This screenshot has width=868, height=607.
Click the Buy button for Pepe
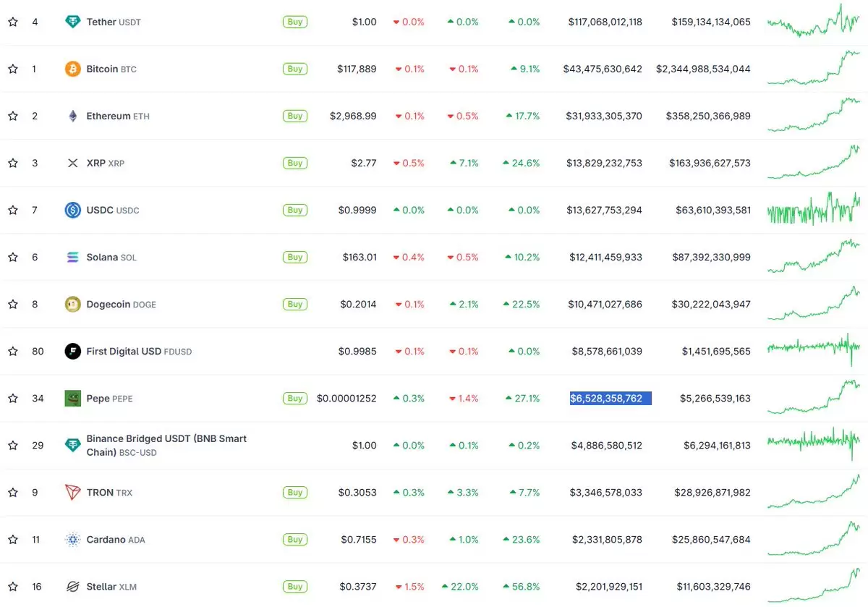click(295, 398)
